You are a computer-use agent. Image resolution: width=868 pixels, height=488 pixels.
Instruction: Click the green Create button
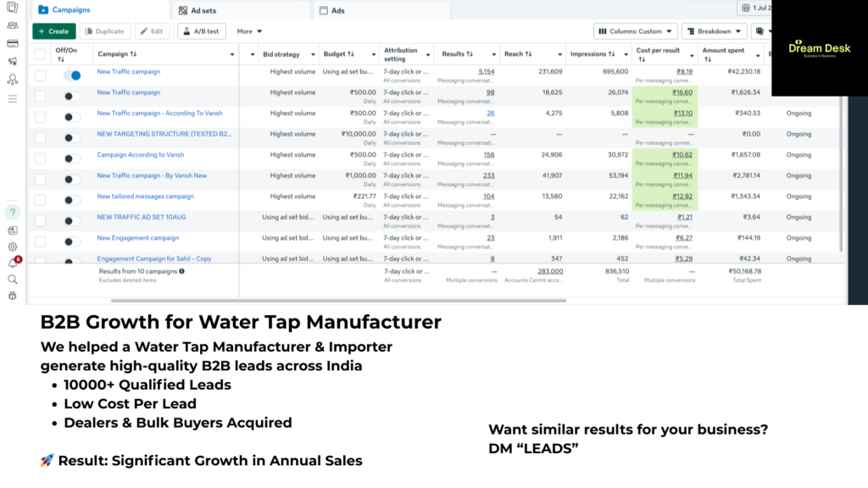tap(53, 31)
